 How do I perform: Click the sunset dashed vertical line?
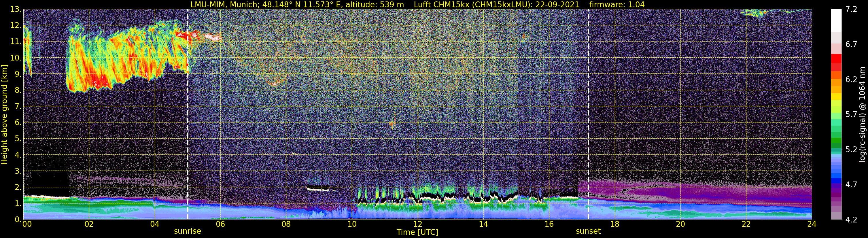pos(589,114)
